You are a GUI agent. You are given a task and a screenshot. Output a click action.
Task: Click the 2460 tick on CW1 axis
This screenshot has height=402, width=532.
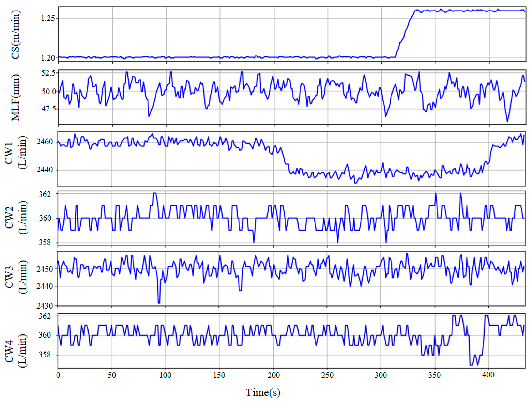[x=45, y=142]
